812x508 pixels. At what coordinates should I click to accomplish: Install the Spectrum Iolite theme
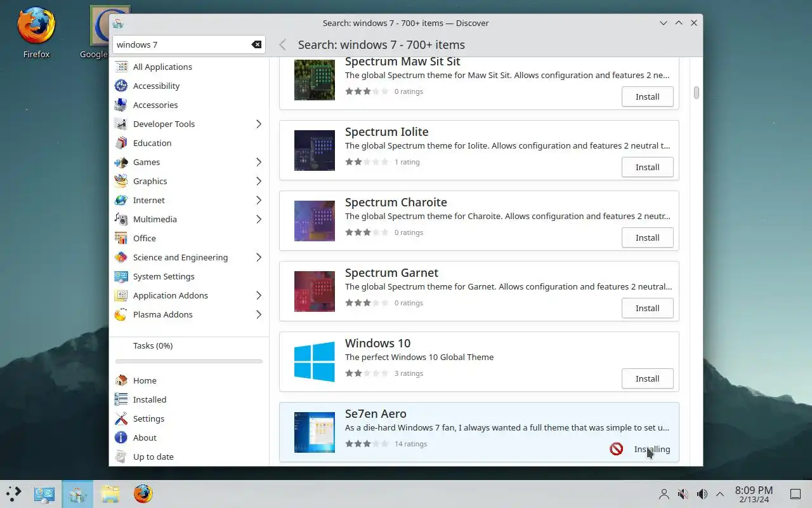(x=647, y=167)
